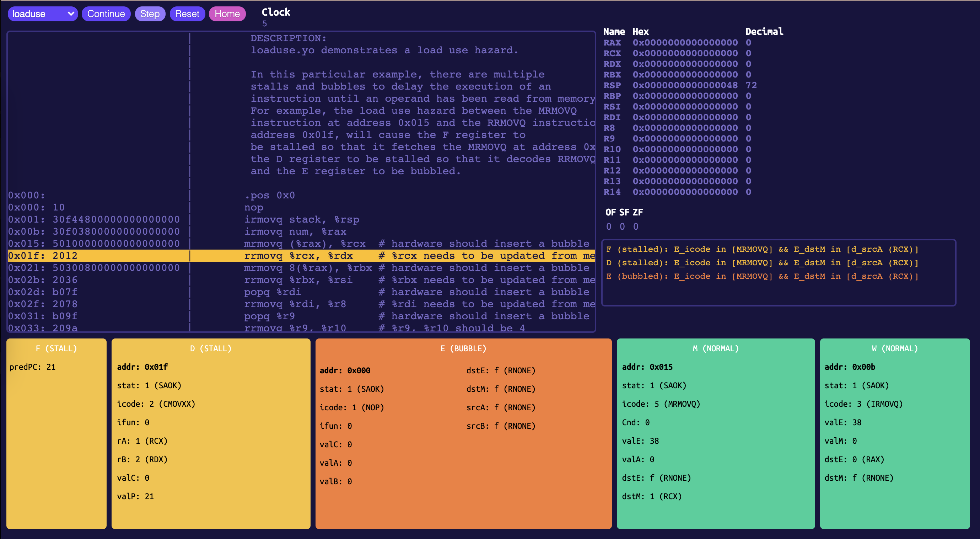
Task: Click the RSP hex value 0x48
Action: tap(685, 85)
